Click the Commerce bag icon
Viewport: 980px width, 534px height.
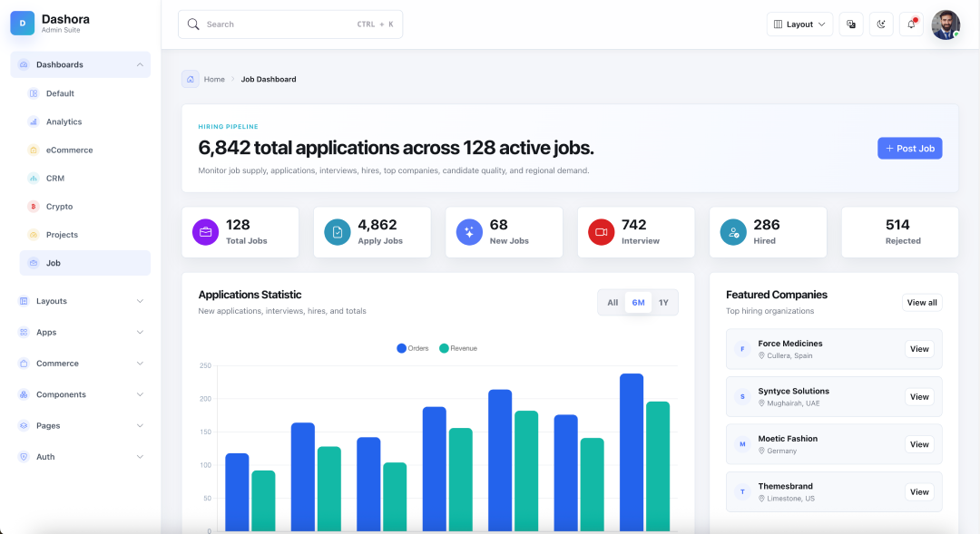24,364
